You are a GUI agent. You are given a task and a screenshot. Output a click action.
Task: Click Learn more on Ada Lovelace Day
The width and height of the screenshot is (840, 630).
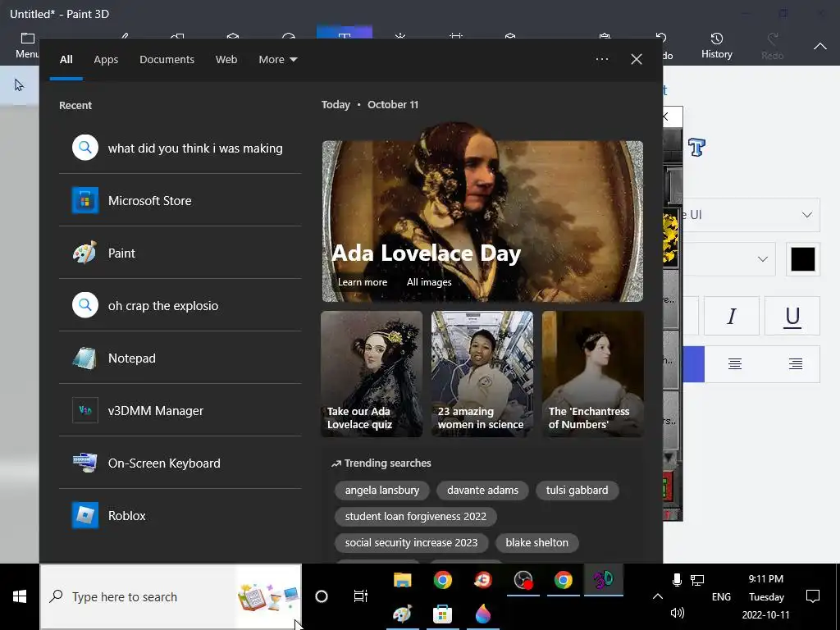tap(362, 282)
